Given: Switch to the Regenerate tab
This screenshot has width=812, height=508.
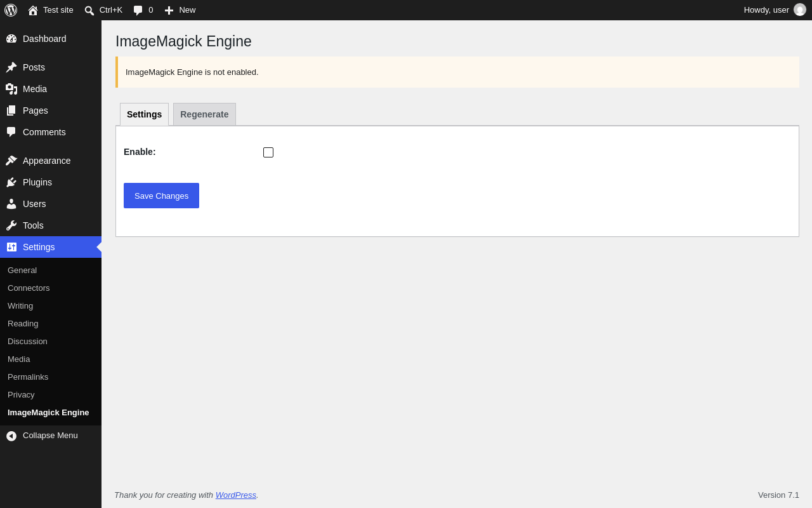Looking at the screenshot, I should (204, 114).
